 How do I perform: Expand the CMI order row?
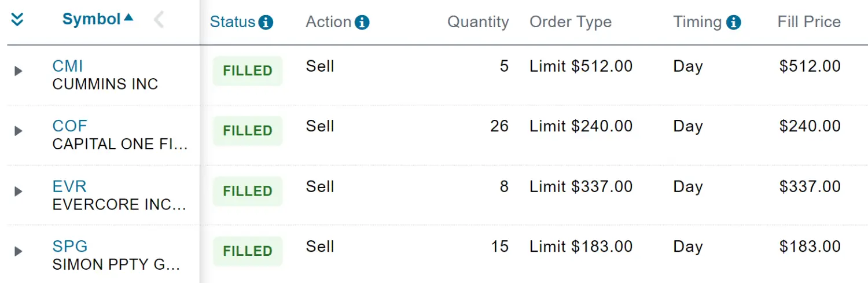(19, 71)
